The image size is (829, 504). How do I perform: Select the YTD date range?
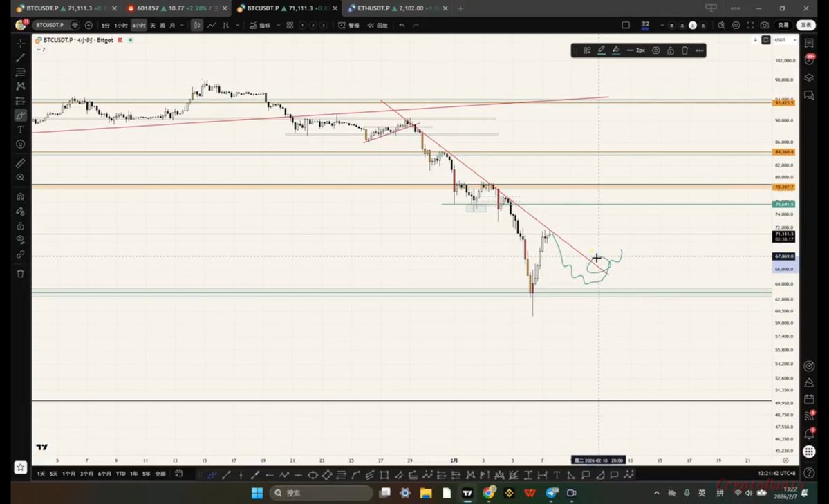click(120, 474)
